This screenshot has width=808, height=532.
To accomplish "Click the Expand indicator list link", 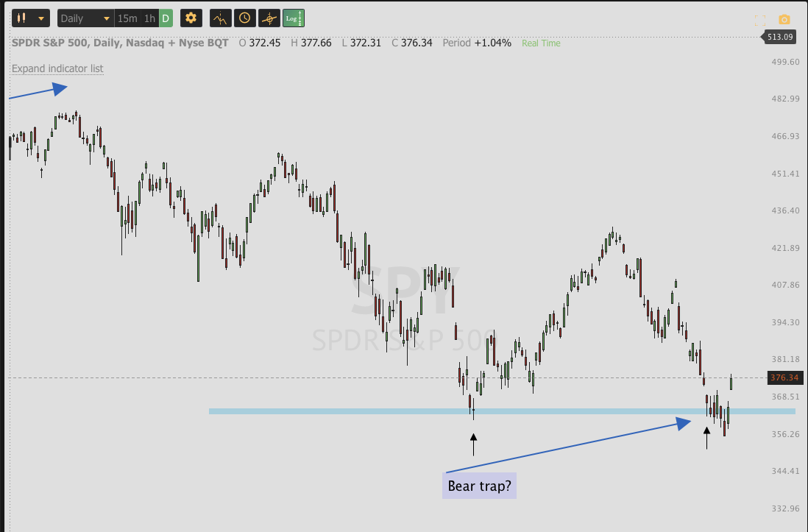I will click(x=57, y=68).
